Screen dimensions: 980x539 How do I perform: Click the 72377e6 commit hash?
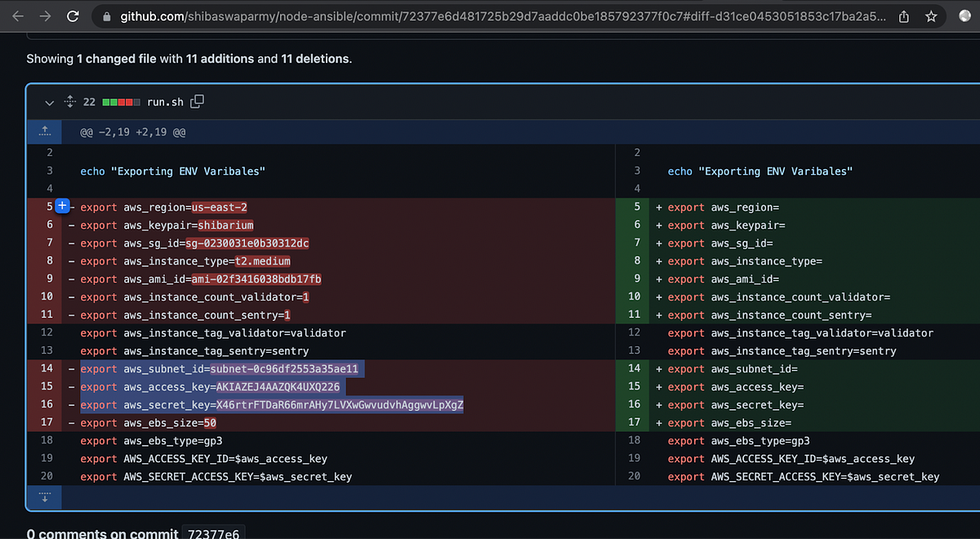[213, 533]
